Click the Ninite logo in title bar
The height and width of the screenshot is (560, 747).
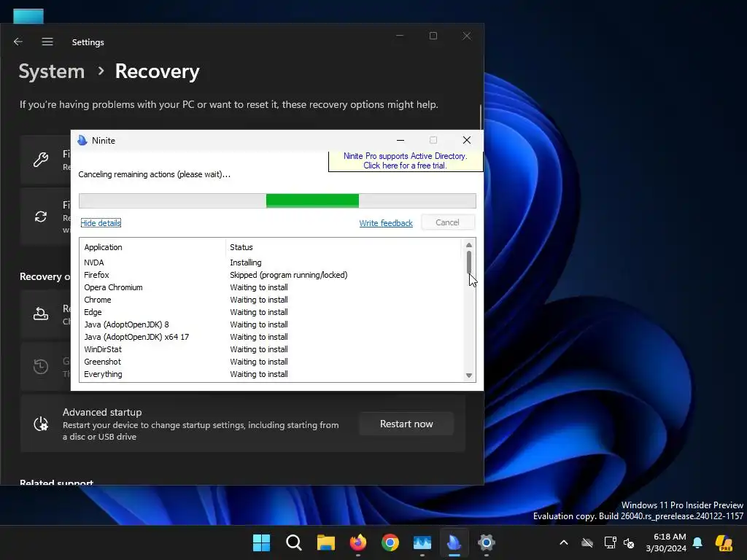pos(82,140)
